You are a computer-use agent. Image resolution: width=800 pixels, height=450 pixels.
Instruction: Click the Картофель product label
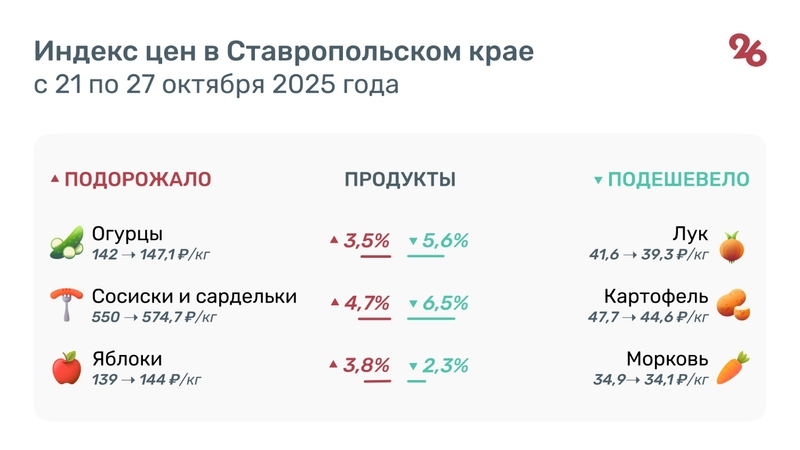[656, 297]
